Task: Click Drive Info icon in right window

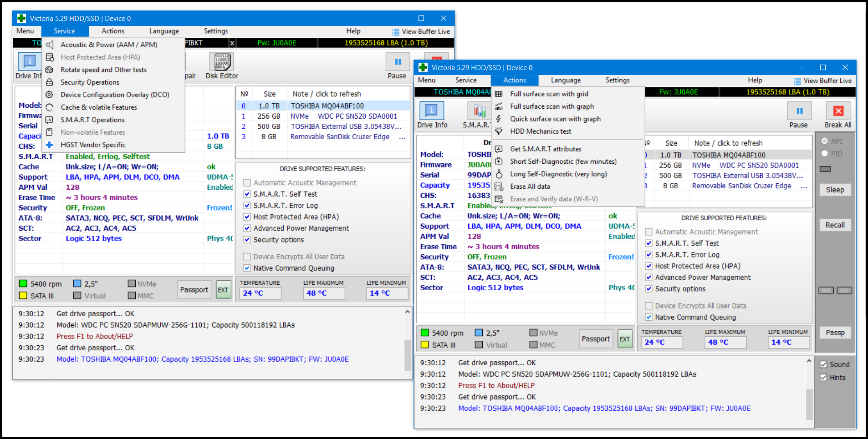Action: [x=432, y=110]
